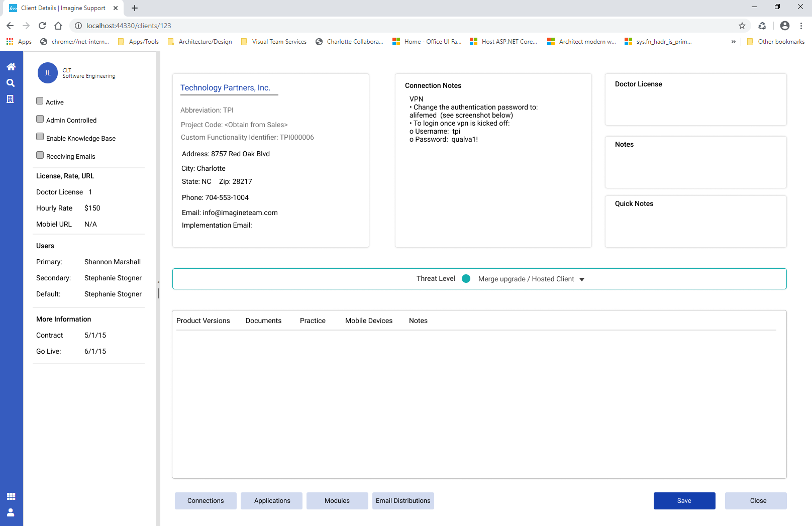
Task: Save the client details
Action: 684,501
